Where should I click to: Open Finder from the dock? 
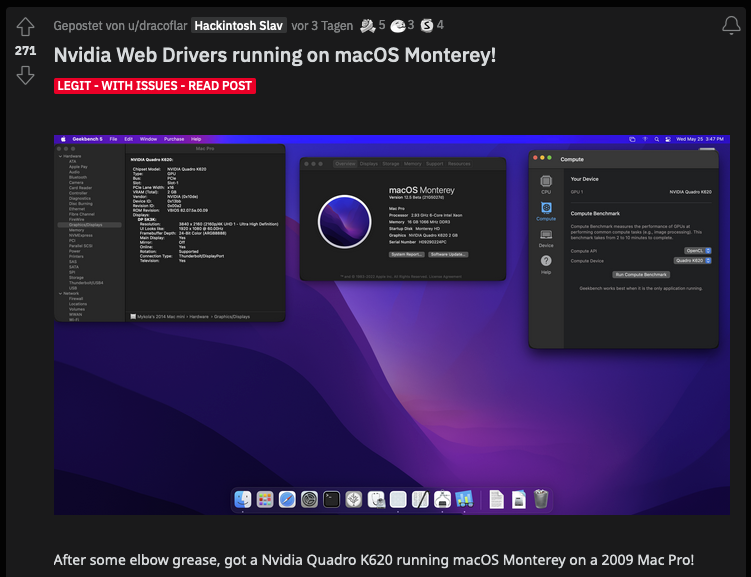242,499
